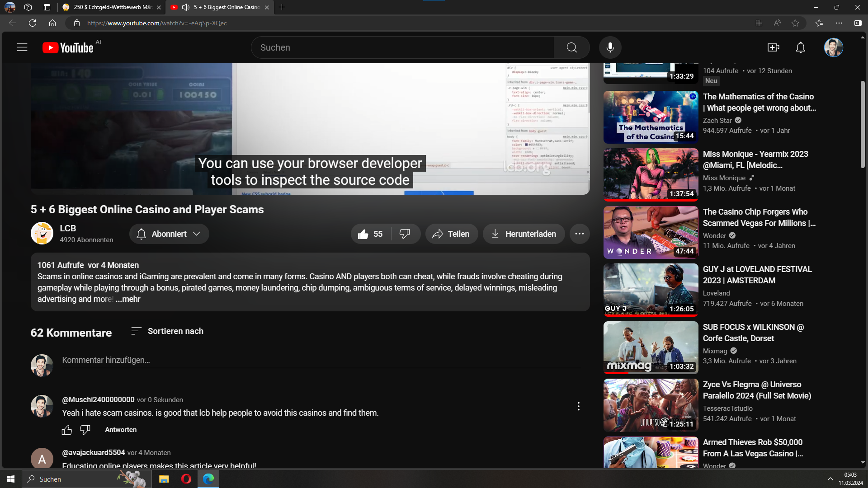Open the Mixmag channel name
Screen dimensions: 868x488
point(715,351)
